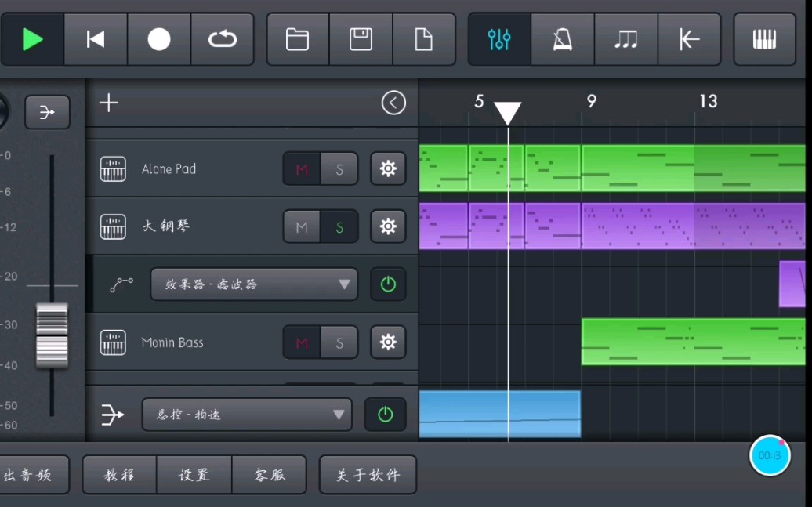Viewport: 812px width, 507px height.
Task: Mute the 大钢琴 track
Action: pos(302,226)
